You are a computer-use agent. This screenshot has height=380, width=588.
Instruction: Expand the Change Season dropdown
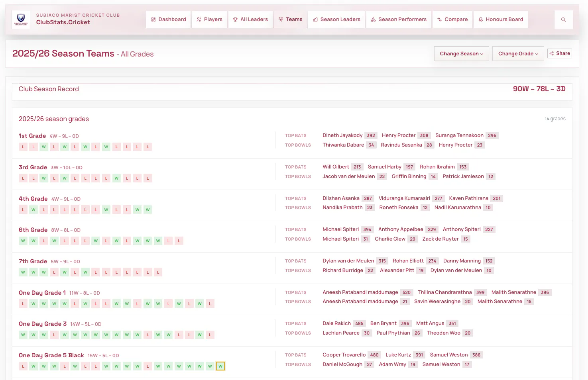coord(461,54)
